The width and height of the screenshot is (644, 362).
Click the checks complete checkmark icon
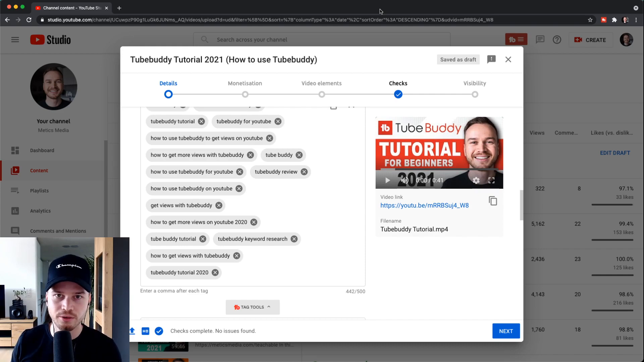tap(159, 331)
